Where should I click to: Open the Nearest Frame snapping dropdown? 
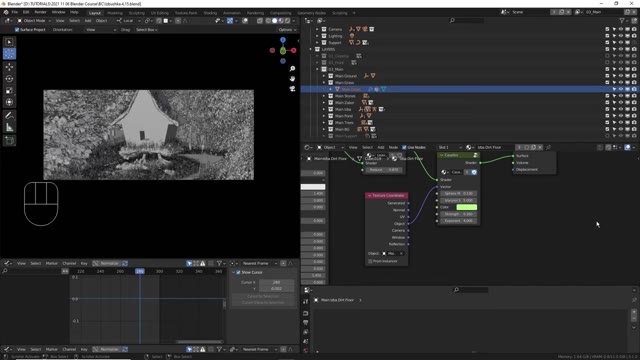tap(259, 263)
